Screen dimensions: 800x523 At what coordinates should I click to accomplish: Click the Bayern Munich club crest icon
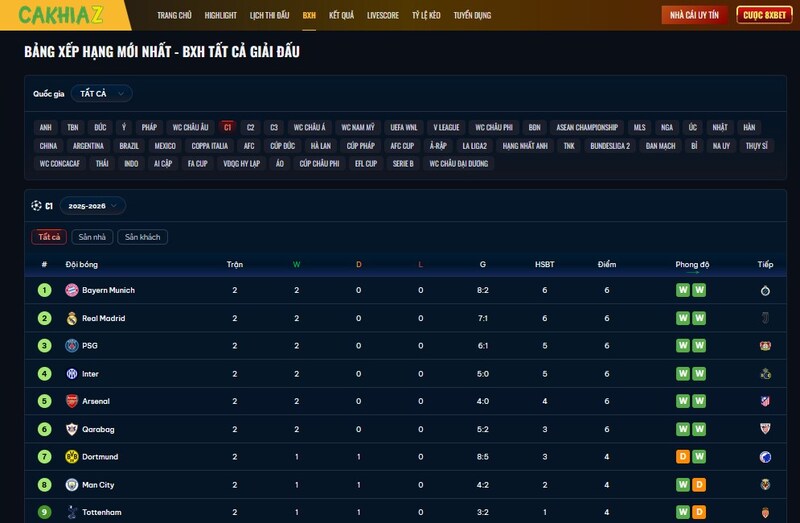point(72,290)
